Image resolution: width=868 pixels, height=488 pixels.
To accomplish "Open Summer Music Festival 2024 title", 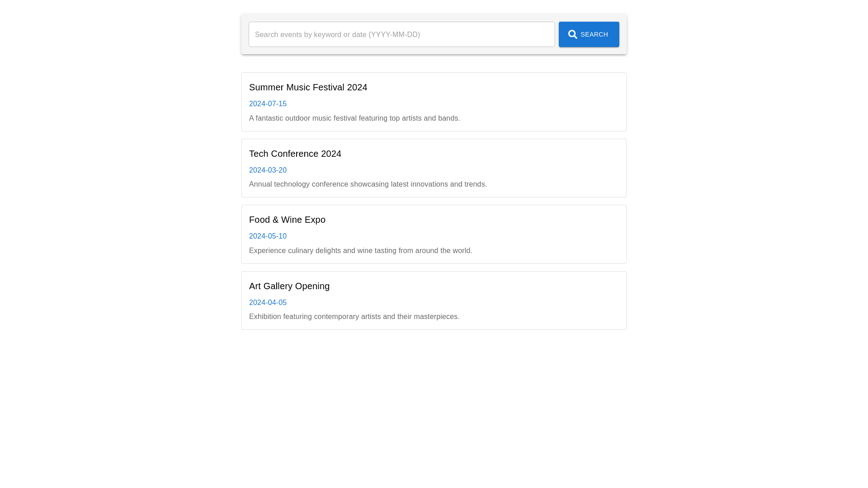I will pos(308,87).
